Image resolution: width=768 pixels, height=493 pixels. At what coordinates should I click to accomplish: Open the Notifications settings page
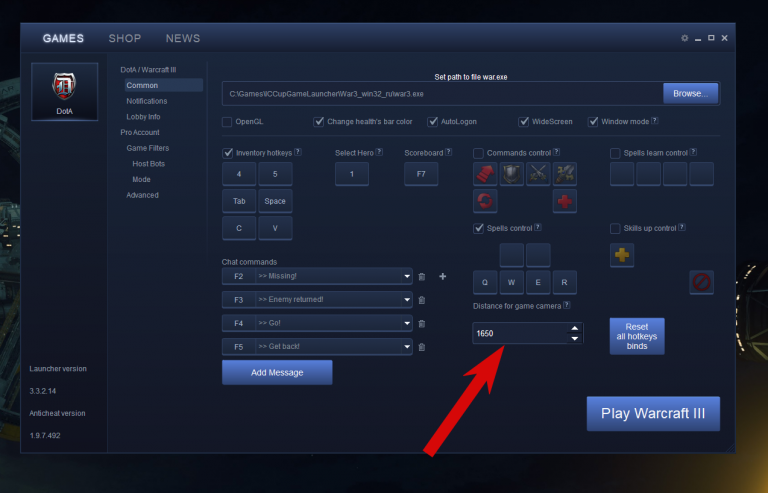(x=147, y=101)
